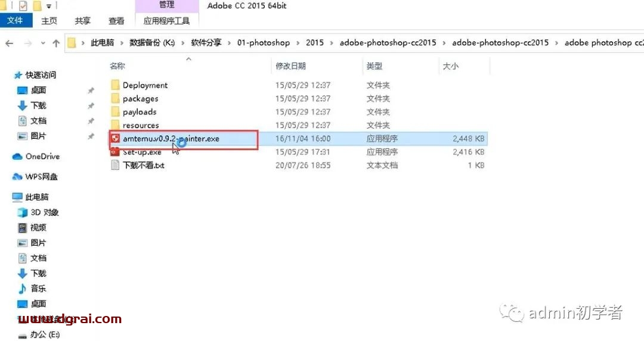Screen dimensions: 644x341
Task: Select the 2,416 KB size cell
Action: tap(468, 152)
